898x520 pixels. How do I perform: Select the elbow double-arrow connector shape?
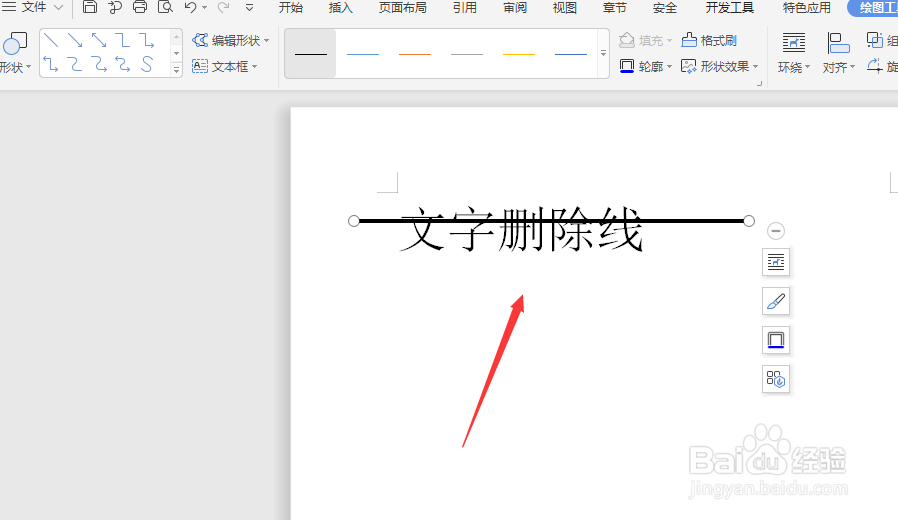51,64
